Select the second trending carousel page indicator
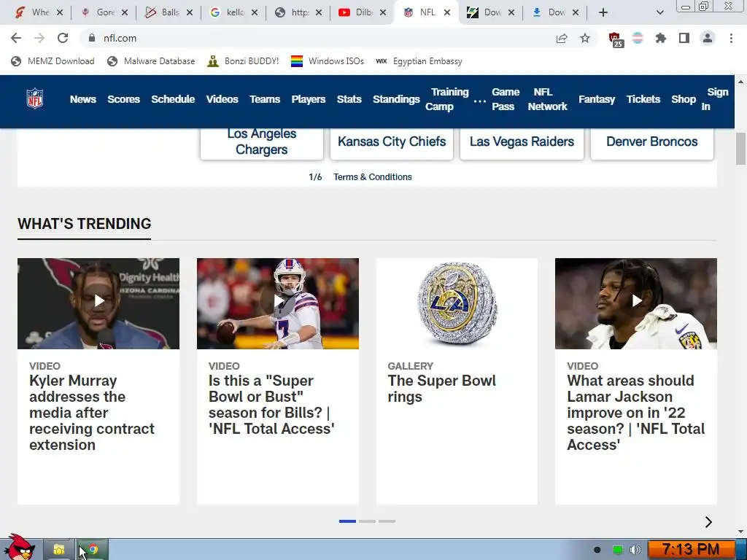This screenshot has width=747, height=560. click(368, 521)
